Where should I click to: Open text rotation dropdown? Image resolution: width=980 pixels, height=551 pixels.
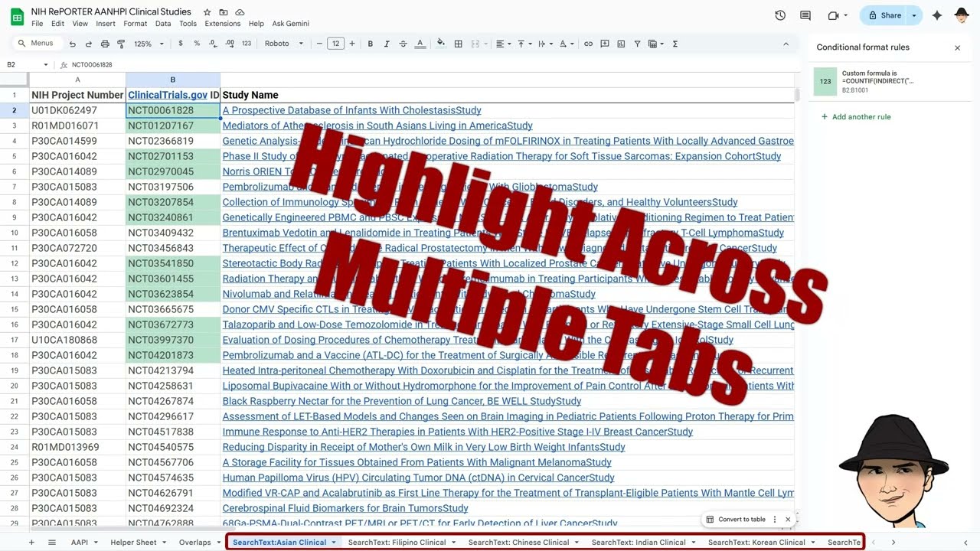point(566,44)
